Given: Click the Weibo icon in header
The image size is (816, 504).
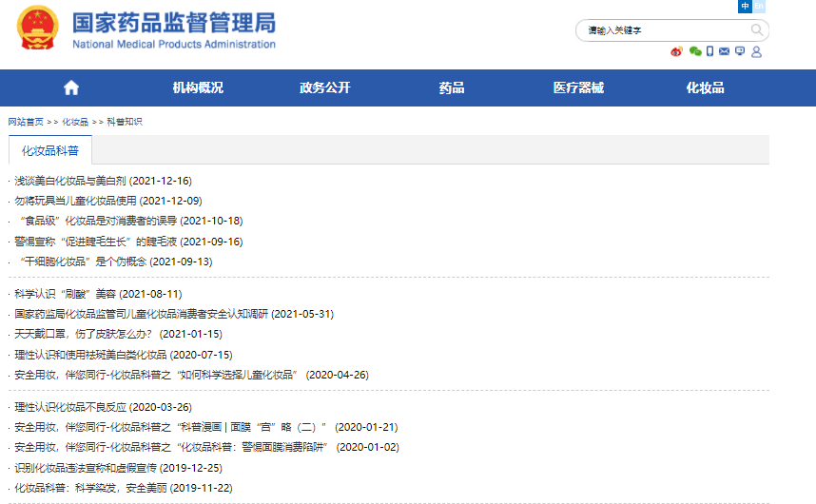Looking at the screenshot, I should coord(676,51).
